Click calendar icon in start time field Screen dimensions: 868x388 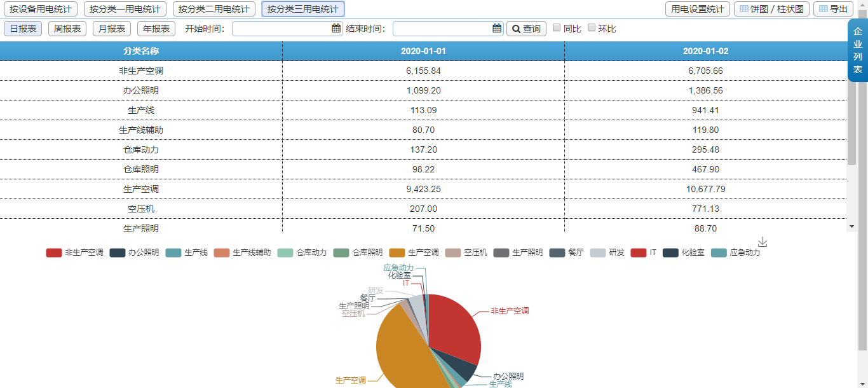click(x=336, y=28)
